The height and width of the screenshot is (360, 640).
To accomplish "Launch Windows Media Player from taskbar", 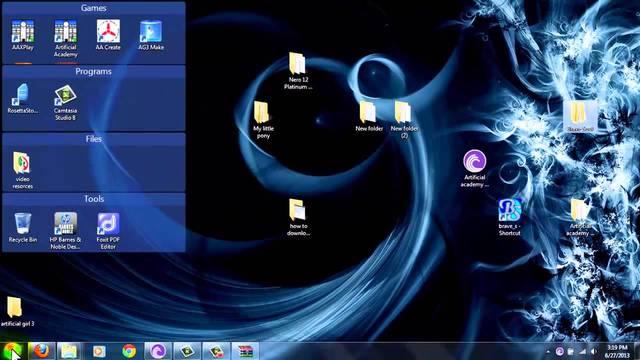I will (x=99, y=351).
